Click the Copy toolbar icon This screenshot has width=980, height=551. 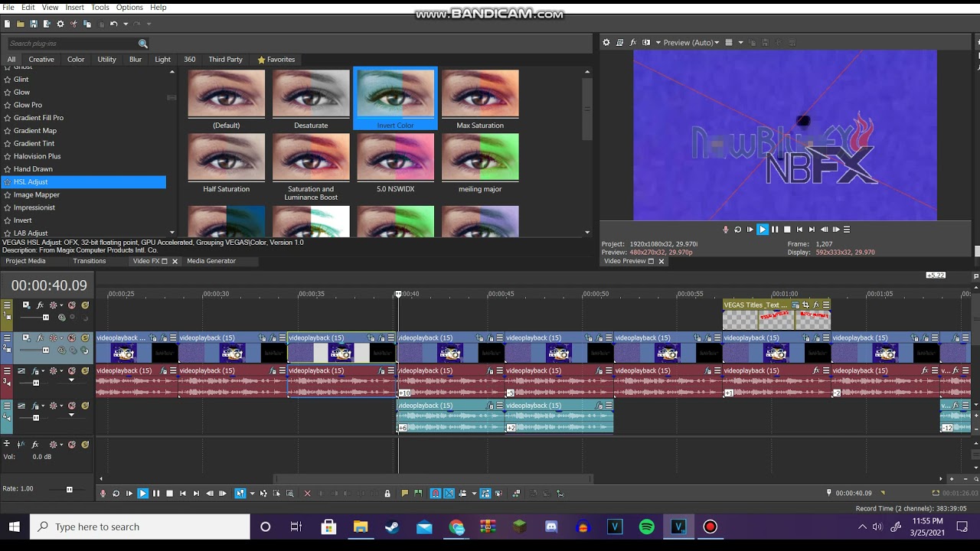coord(87,24)
